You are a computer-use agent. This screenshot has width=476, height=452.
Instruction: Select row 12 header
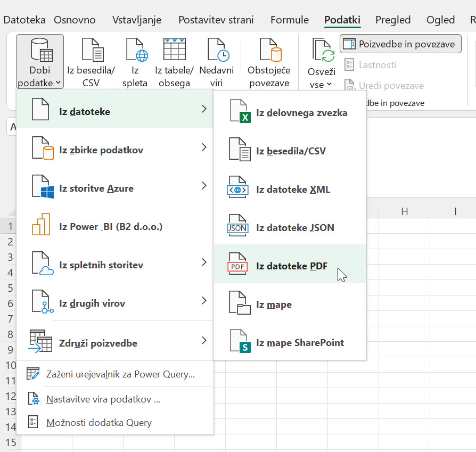(10, 396)
